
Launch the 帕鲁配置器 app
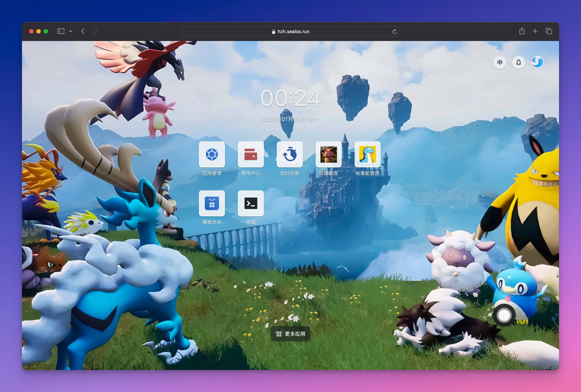[x=367, y=154]
